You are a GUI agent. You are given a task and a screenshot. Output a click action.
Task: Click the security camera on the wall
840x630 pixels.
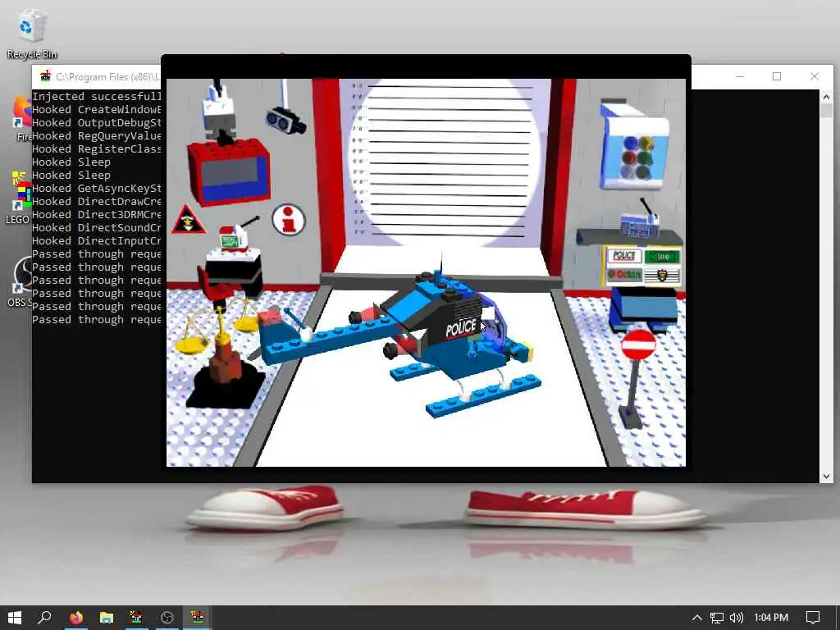285,120
